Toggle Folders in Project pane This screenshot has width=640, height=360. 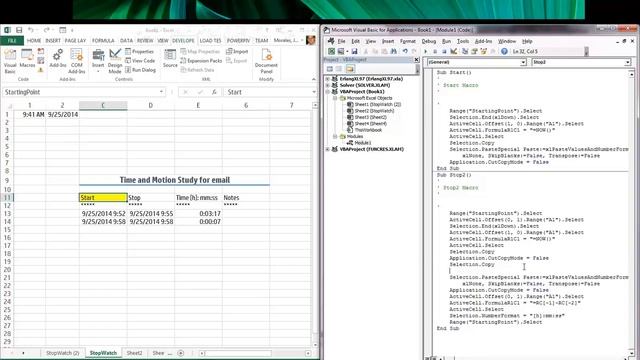click(350, 69)
